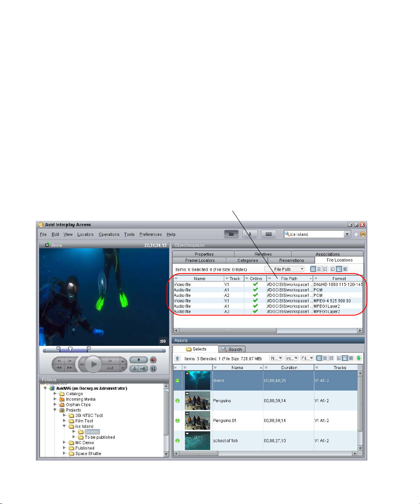Switch to the Properties tab
420x504 pixels.
pos(204,254)
